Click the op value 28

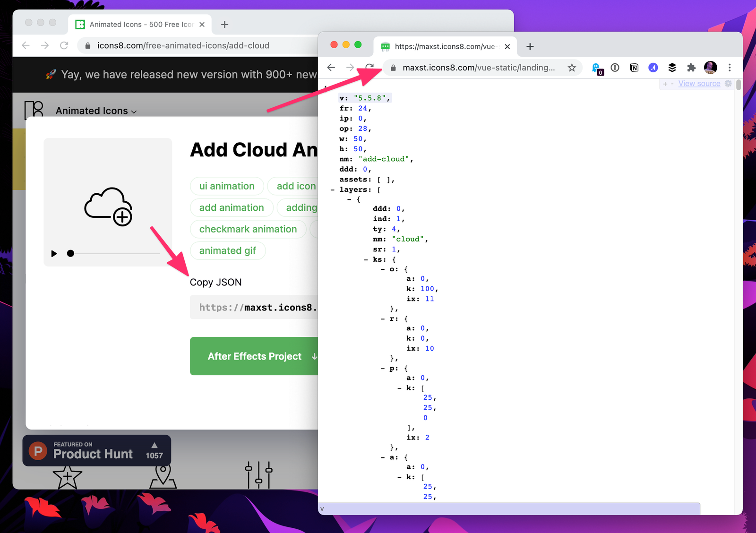click(x=362, y=129)
